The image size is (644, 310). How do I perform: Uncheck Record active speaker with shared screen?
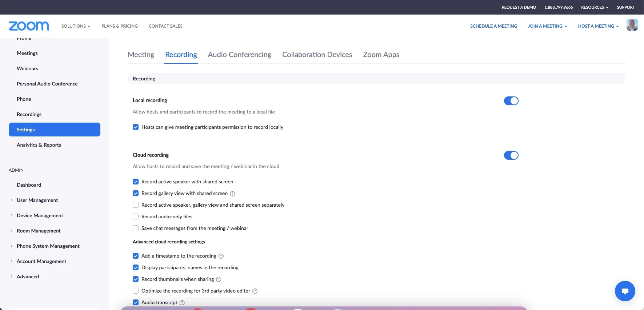(136, 182)
